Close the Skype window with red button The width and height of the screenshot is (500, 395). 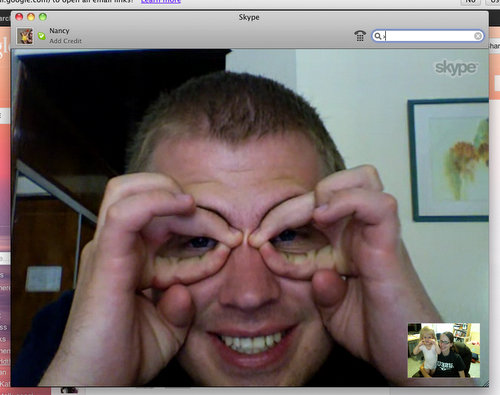click(x=19, y=17)
